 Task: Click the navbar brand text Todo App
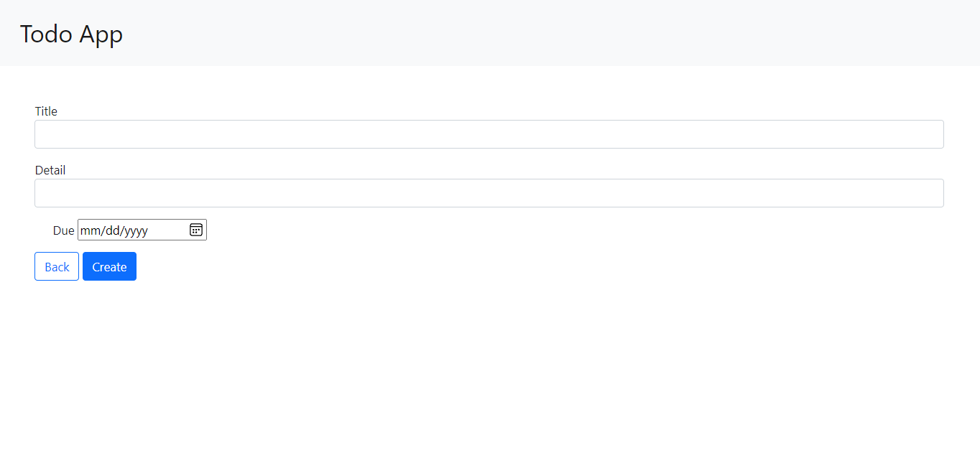70,34
